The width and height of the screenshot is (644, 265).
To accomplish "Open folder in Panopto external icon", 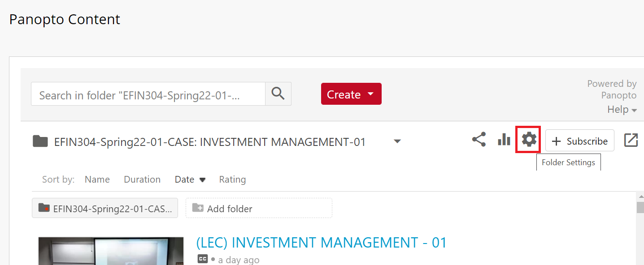I will coord(631,141).
